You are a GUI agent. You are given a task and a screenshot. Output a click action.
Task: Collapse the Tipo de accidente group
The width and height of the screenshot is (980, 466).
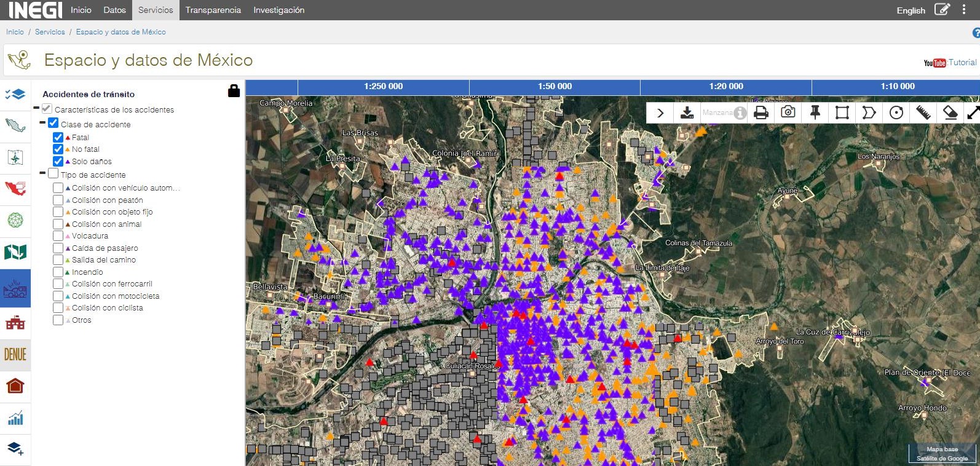point(42,174)
